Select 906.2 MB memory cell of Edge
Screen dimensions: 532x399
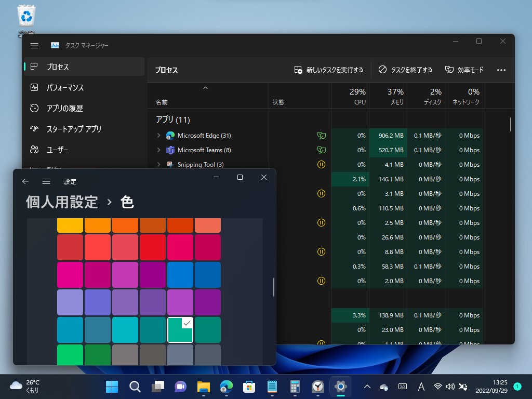click(x=388, y=136)
